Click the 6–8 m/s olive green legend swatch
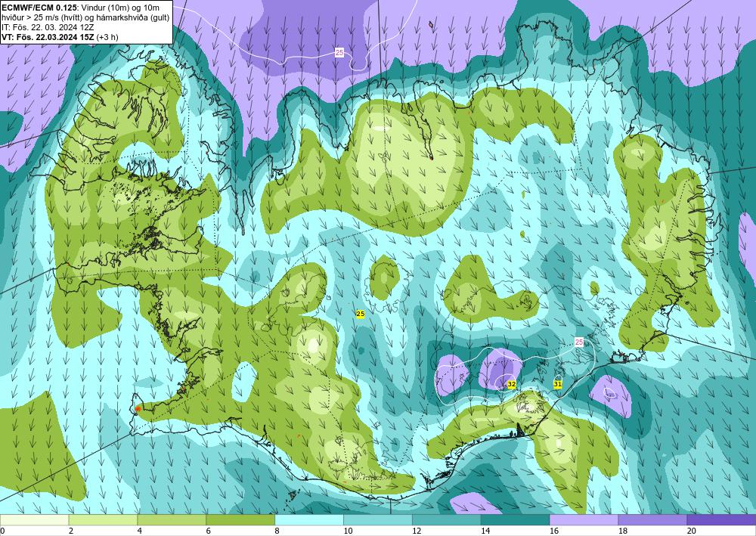Image resolution: width=756 pixels, height=536 pixels. 240,520
